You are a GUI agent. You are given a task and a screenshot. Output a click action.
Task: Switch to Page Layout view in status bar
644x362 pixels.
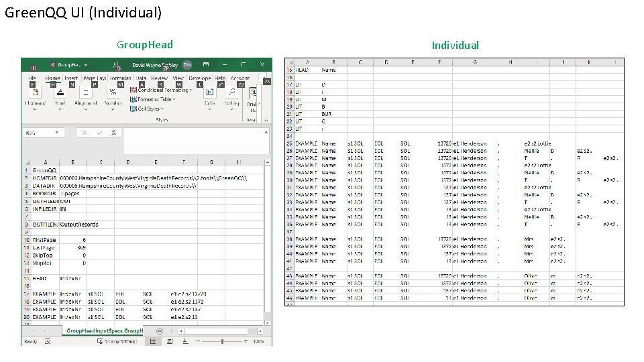[170, 341]
